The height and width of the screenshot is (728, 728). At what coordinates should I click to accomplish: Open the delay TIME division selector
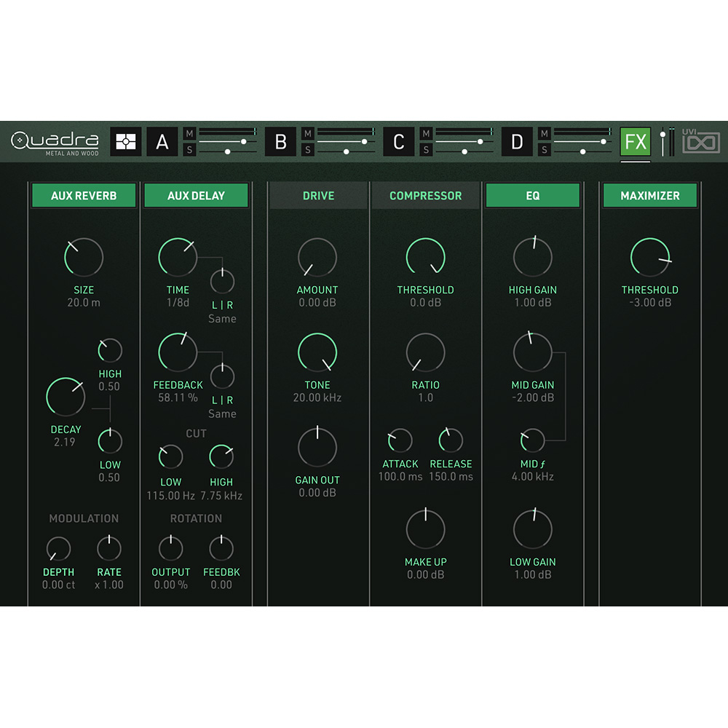[x=177, y=301]
